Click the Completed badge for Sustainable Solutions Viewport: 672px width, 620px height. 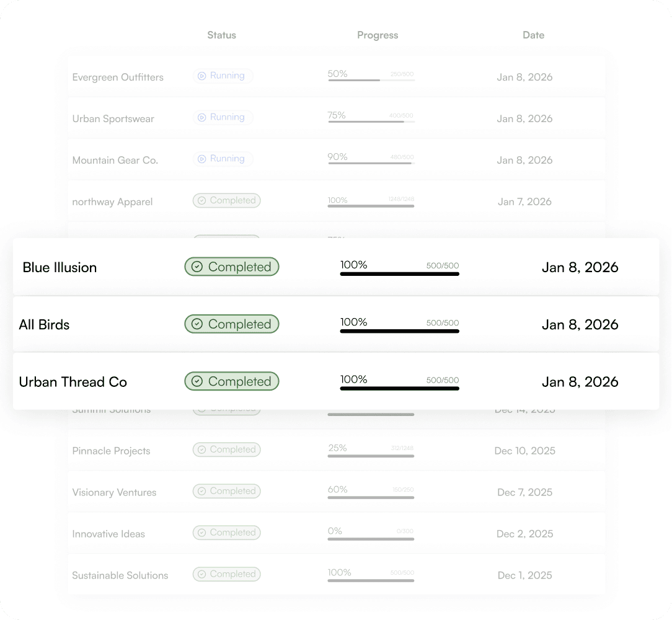click(x=227, y=574)
